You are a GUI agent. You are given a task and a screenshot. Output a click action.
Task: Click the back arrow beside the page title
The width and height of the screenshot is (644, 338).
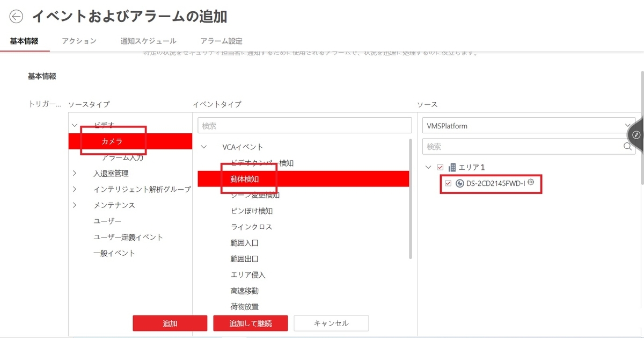click(16, 17)
